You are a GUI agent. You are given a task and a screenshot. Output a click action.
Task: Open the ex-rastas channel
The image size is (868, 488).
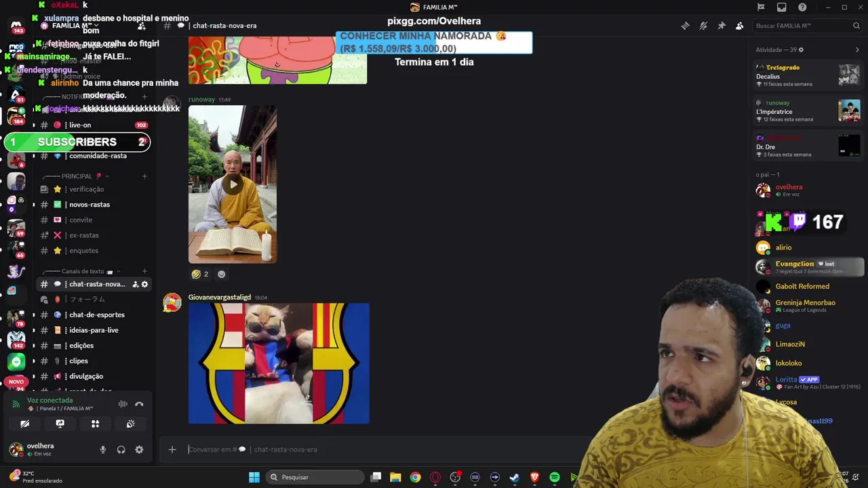pos(92,235)
